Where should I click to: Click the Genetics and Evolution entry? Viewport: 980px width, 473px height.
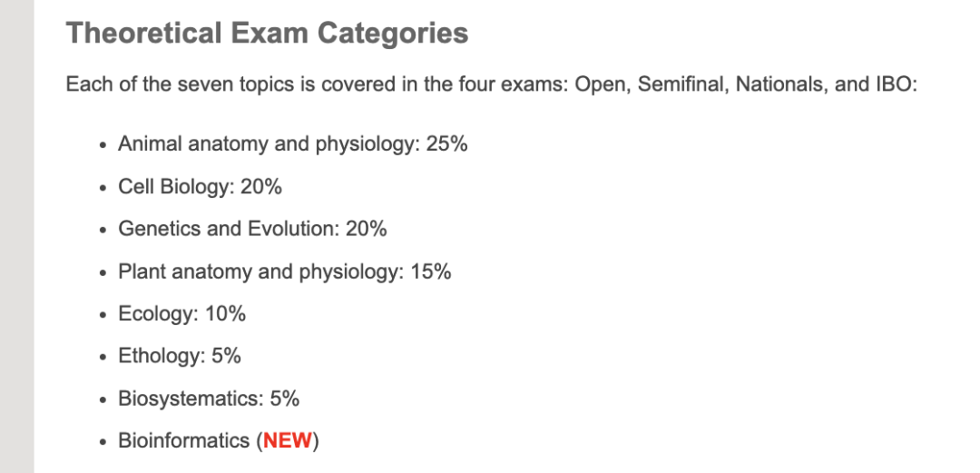point(252,229)
